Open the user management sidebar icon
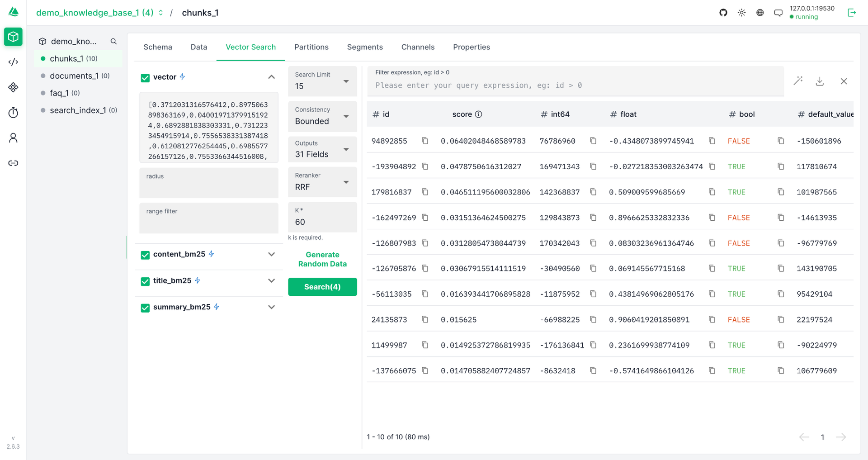The image size is (868, 460). coord(13,138)
